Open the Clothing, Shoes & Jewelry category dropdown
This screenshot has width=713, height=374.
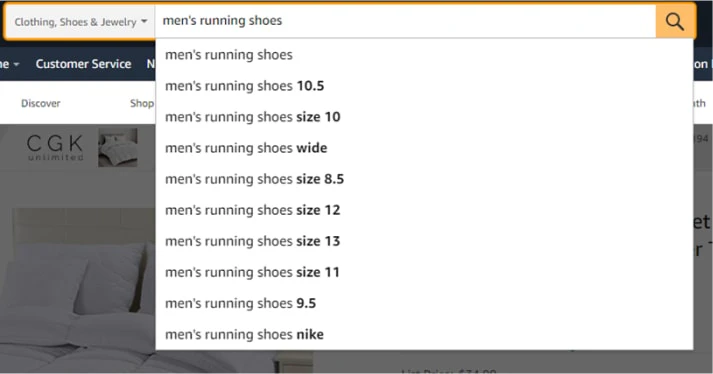coord(80,22)
